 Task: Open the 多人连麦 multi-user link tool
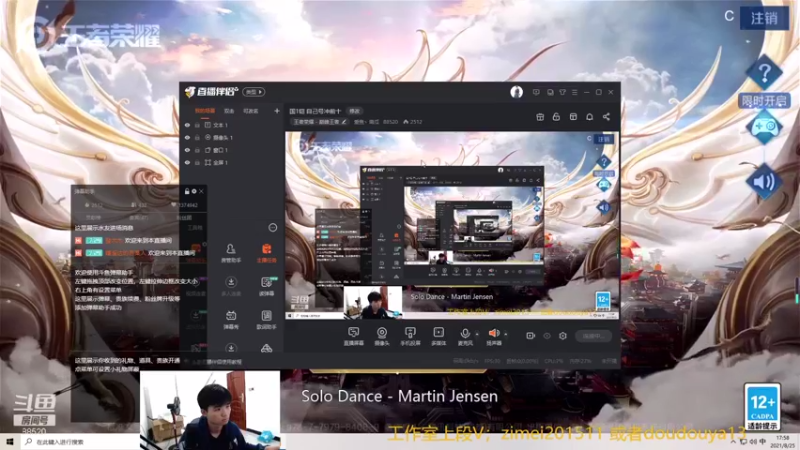pyautogui.click(x=231, y=286)
